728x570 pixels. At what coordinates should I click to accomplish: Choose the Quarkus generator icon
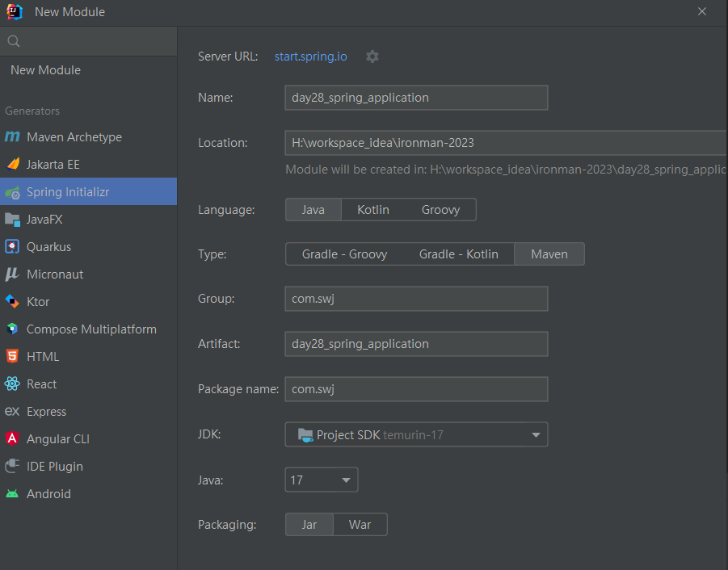point(12,247)
